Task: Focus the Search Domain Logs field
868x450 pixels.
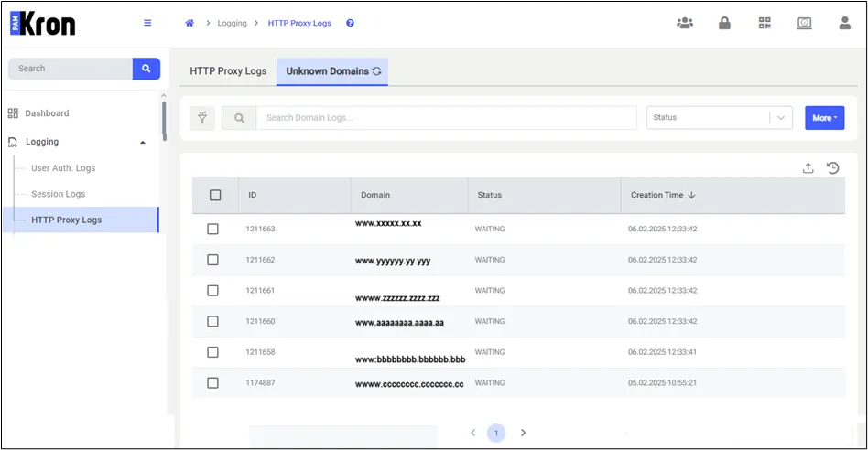Action: tap(447, 118)
